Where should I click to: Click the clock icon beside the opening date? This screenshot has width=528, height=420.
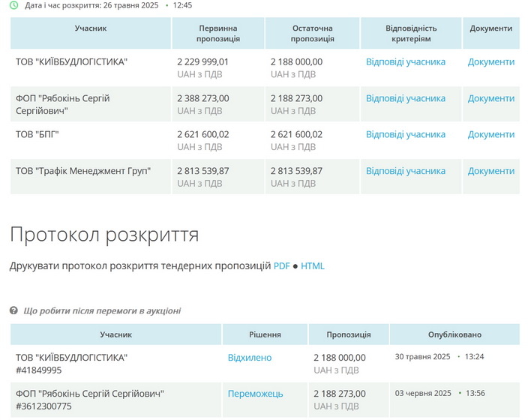click(x=16, y=4)
